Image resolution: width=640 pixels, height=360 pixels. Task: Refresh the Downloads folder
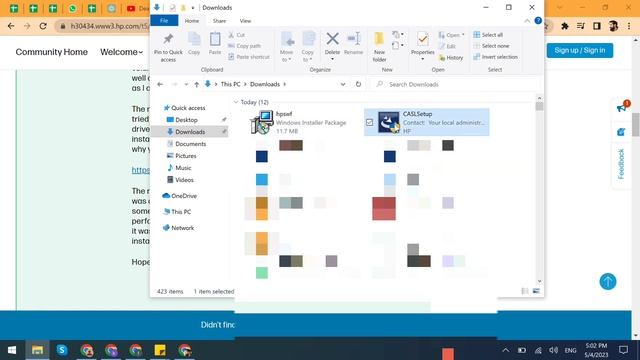pyautogui.click(x=358, y=84)
